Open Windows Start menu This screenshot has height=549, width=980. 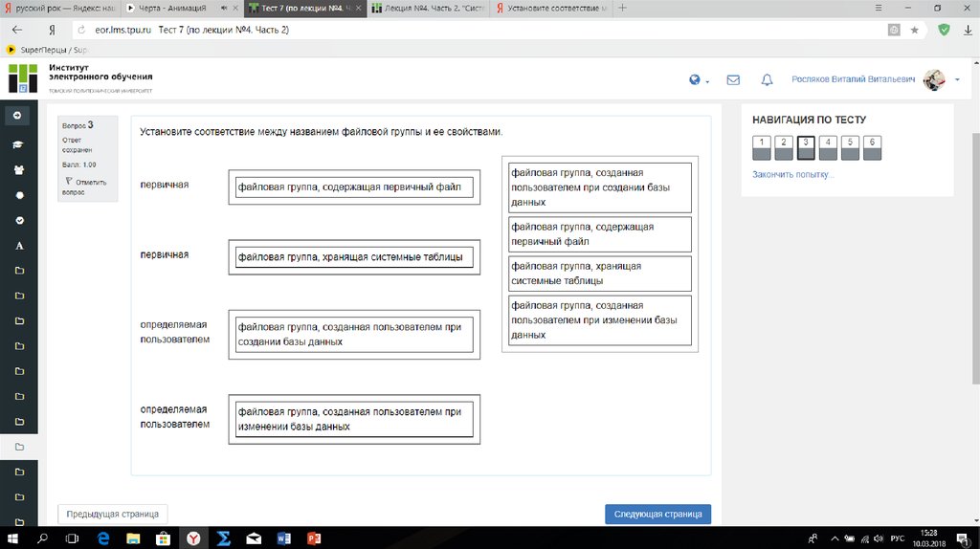tap(12, 538)
